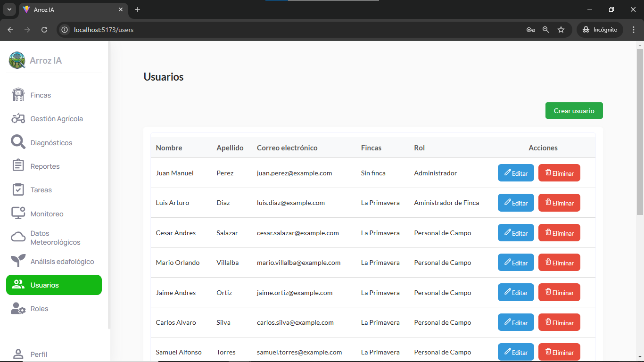The width and height of the screenshot is (644, 362).
Task: Open the Roles page
Action: coord(54,308)
